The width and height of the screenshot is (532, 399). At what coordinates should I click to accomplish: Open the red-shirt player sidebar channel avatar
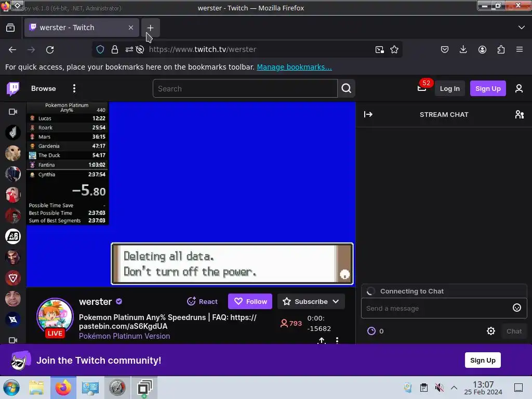(13, 195)
